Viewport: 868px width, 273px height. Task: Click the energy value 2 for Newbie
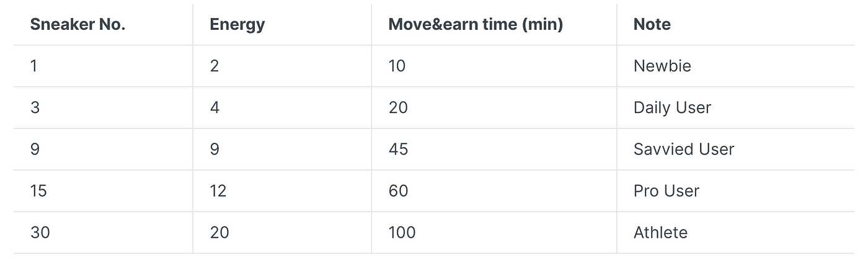[215, 66]
